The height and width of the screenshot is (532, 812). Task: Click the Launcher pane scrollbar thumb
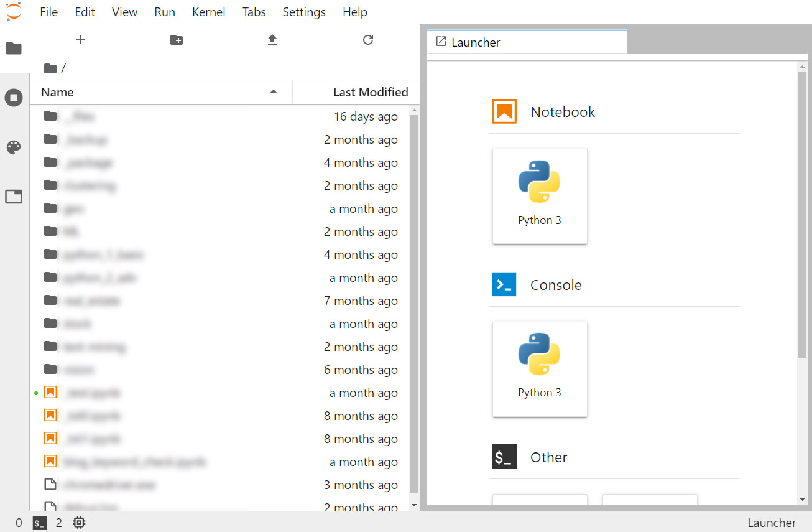click(802, 214)
